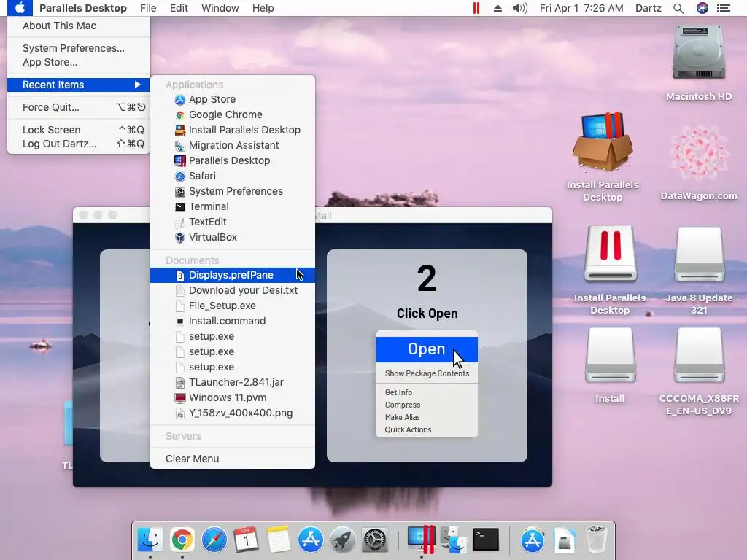Open App Store from recent applications
This screenshot has width=747, height=560.
233,99
